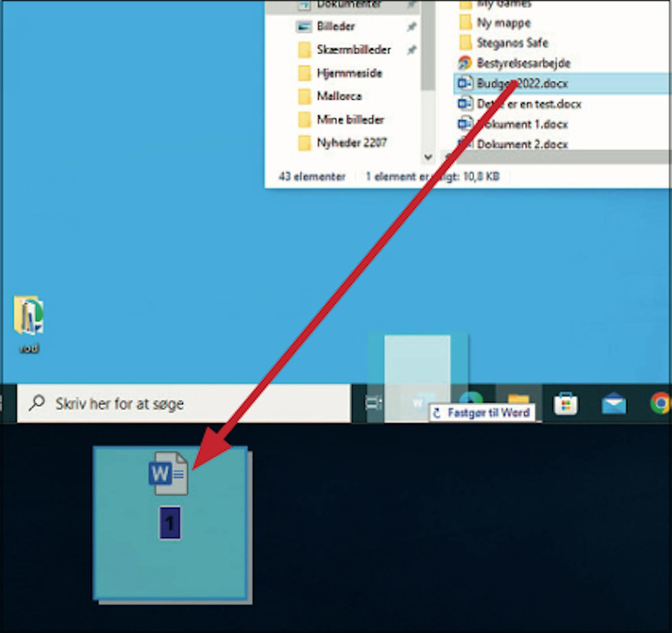The image size is (672, 633).
Task: Open 'Mine billeder' in the navigation pane
Action: click(341, 120)
